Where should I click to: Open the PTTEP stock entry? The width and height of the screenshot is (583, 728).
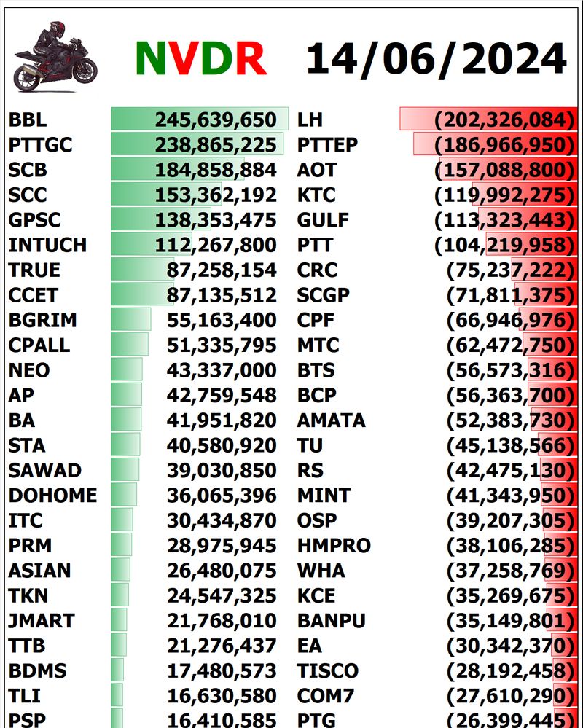[328, 145]
